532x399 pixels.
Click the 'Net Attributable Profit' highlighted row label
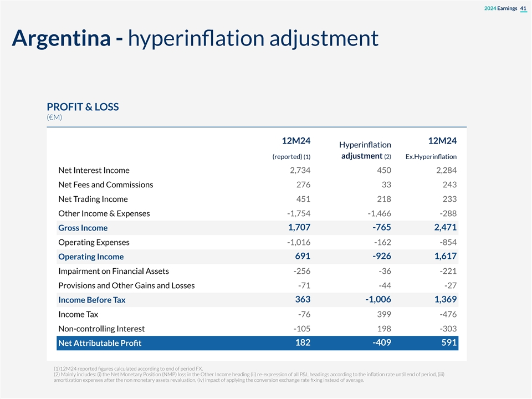100,344
